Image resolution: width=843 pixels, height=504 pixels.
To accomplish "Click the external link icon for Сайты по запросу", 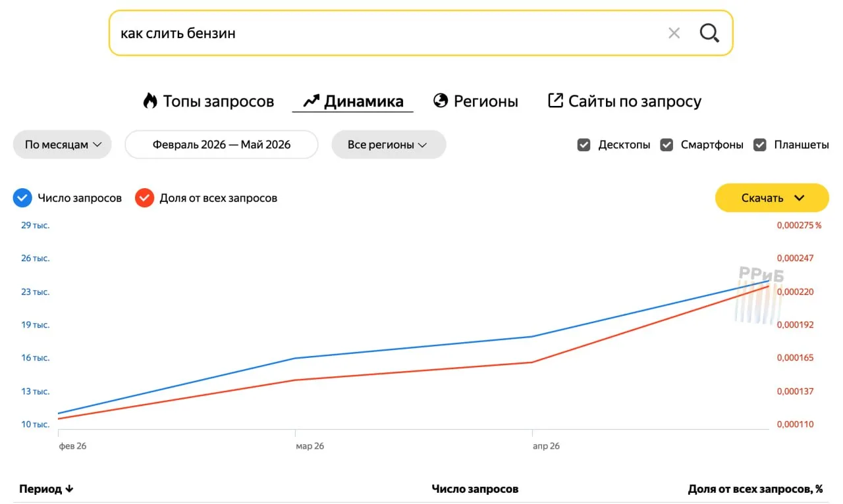I will (555, 101).
